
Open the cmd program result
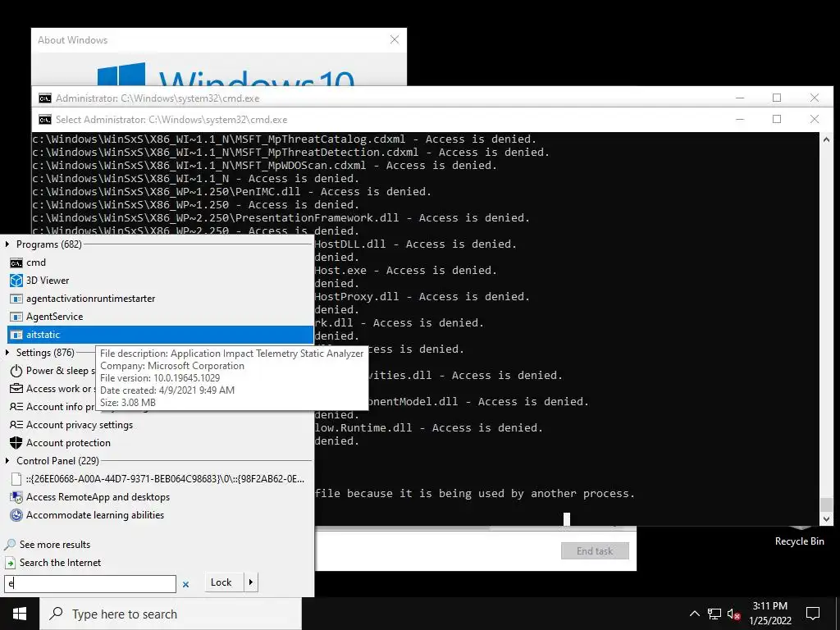[35, 262]
